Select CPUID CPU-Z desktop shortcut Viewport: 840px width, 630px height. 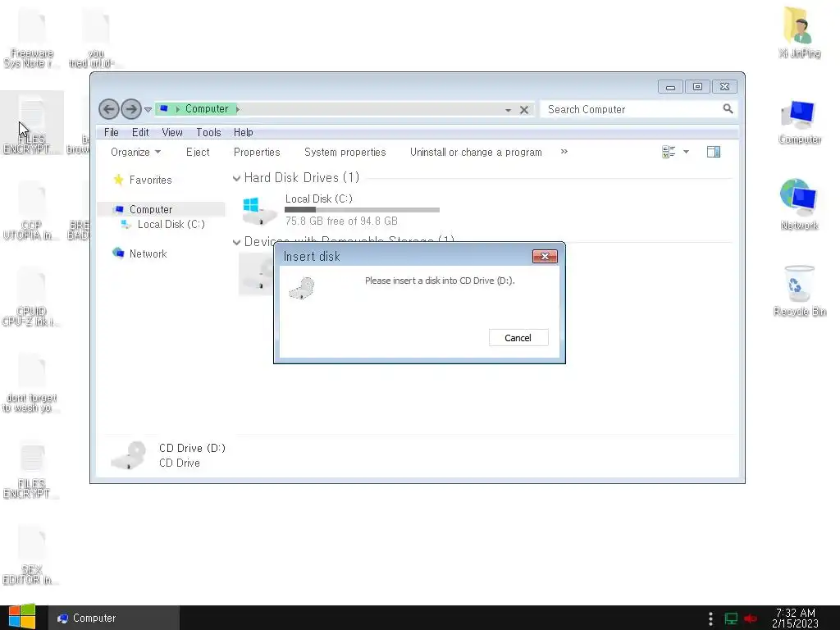[32, 297]
